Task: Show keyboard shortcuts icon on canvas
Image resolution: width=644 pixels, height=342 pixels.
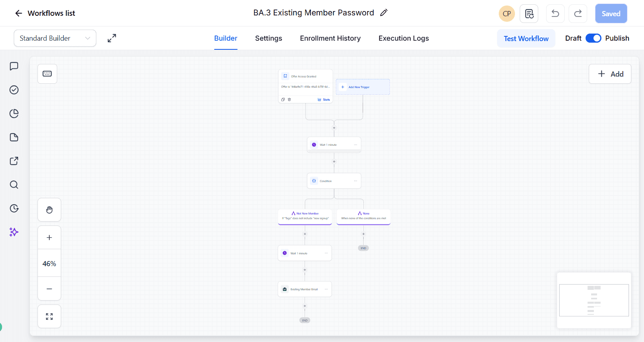Action: [47, 74]
